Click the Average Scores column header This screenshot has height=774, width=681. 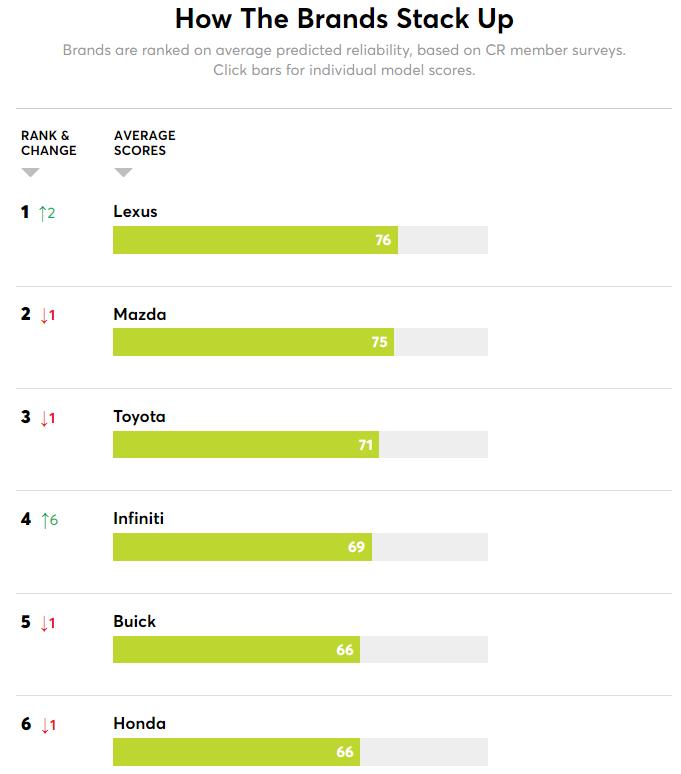pyautogui.click(x=145, y=143)
